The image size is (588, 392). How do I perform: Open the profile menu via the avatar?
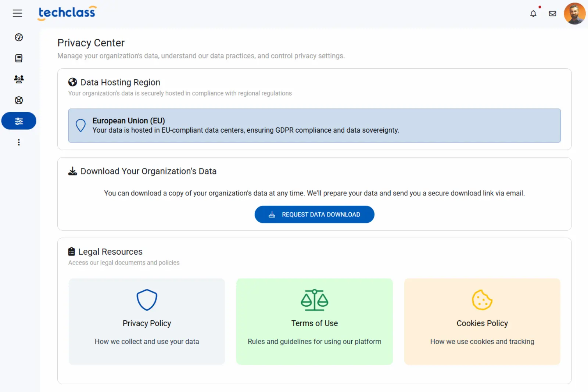click(x=574, y=14)
